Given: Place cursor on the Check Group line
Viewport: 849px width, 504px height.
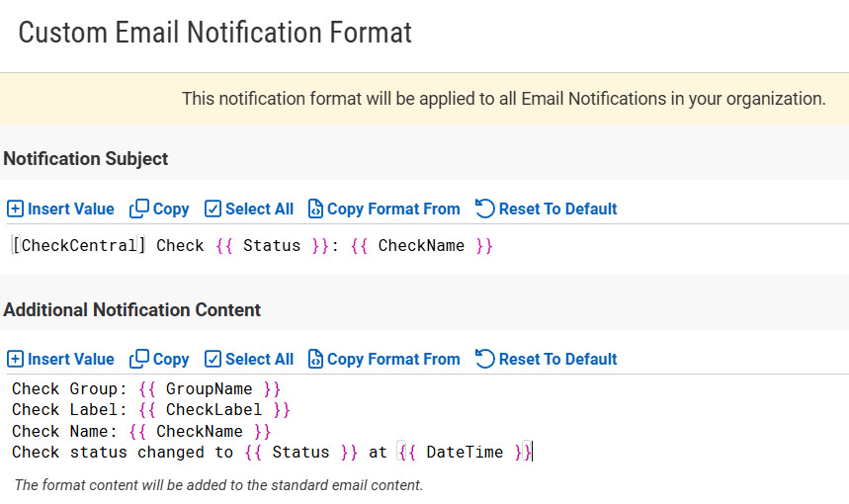Looking at the screenshot, I should coord(146,388).
